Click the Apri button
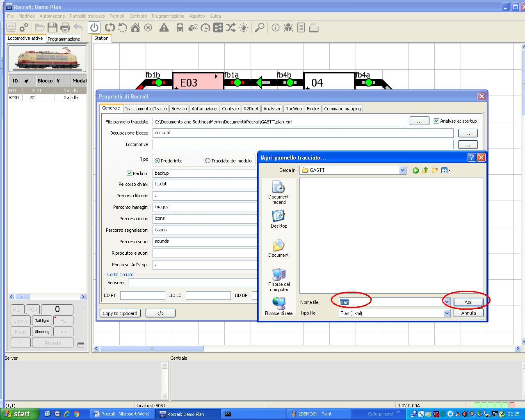The image size is (525, 420). point(468,302)
